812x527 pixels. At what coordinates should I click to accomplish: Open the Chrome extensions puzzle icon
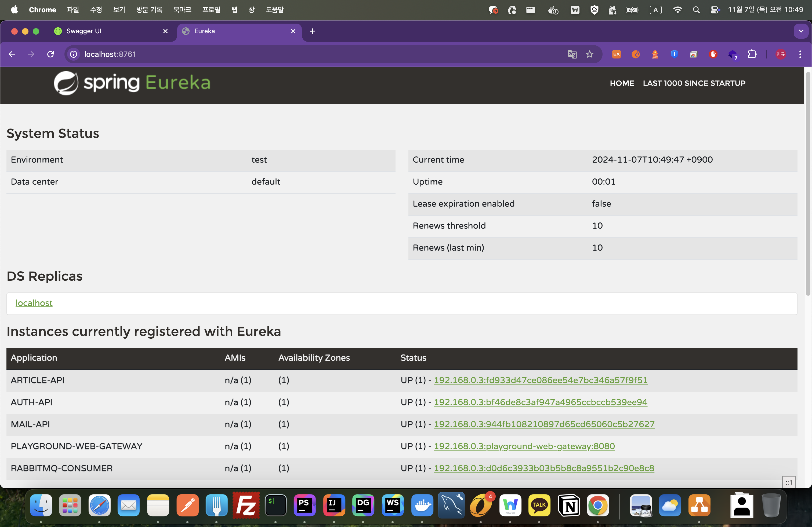pos(752,54)
